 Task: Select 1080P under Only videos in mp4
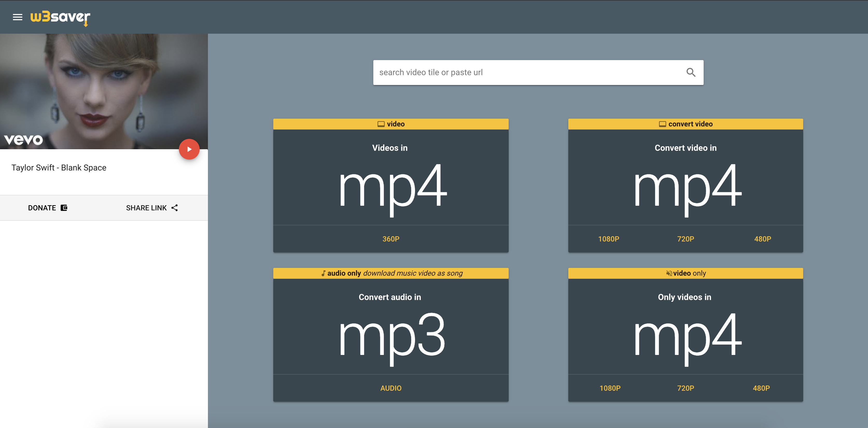coord(610,388)
